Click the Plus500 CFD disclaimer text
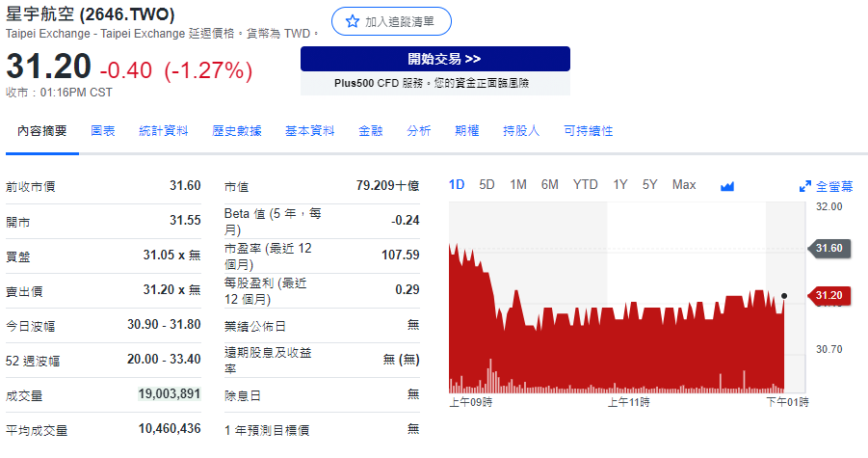The image size is (868, 458). 432,83
